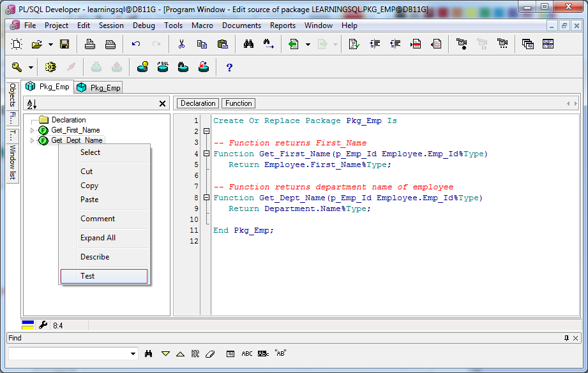Click the Find binoculars toolbar icon
Viewport: 588px width, 373px height.
pyautogui.click(x=248, y=44)
